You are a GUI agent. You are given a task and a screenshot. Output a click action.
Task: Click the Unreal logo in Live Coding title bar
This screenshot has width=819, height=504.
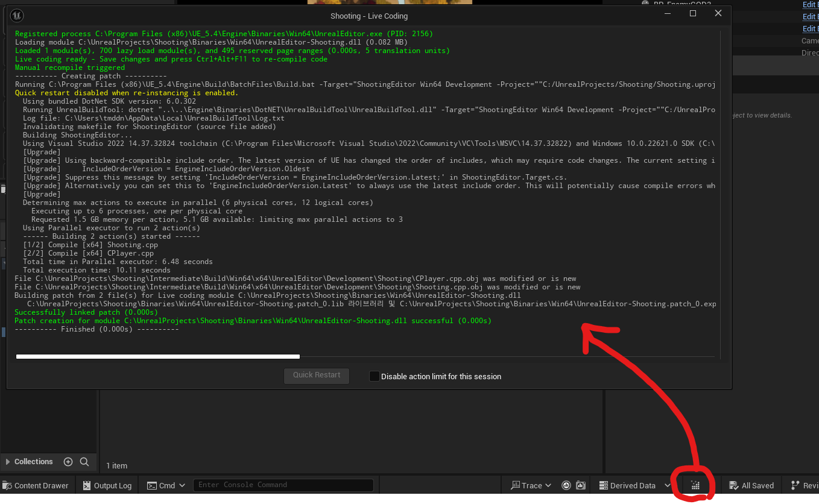click(16, 16)
